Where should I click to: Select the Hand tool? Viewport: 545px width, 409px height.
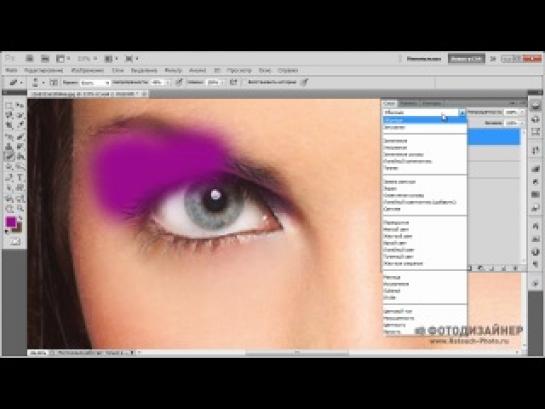tap(9, 208)
